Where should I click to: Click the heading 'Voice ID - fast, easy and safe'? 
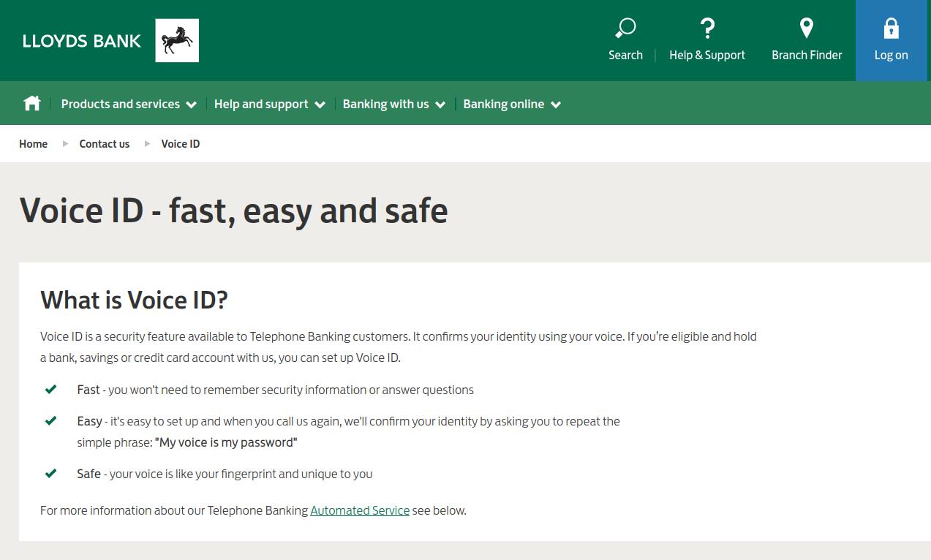point(233,211)
